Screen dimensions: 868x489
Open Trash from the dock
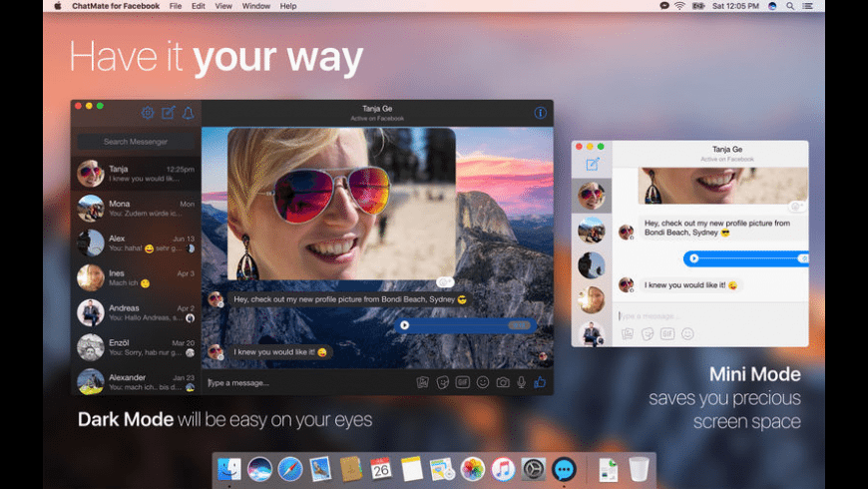pos(639,470)
